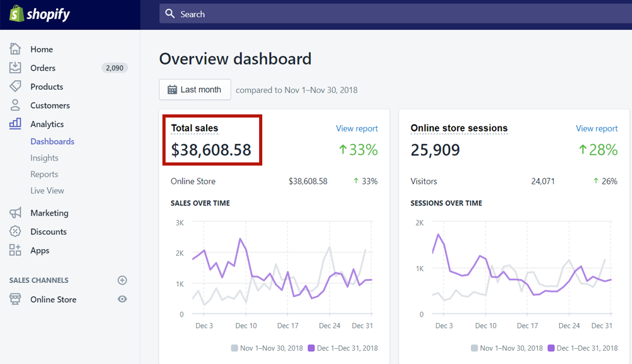Click the Home house icon
632x364 pixels.
(15, 49)
